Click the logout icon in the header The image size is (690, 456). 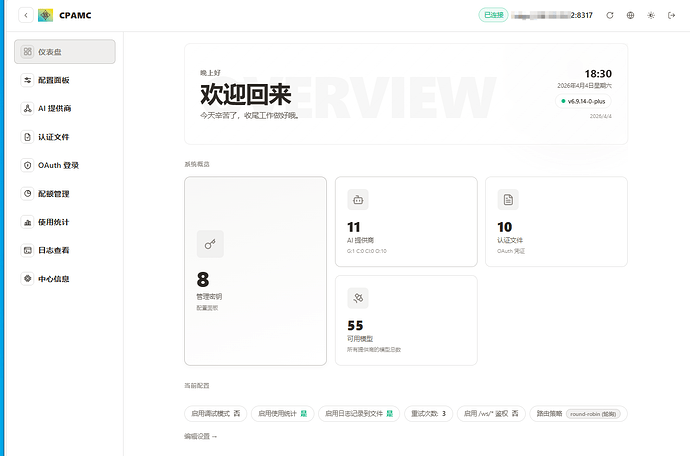tap(672, 15)
